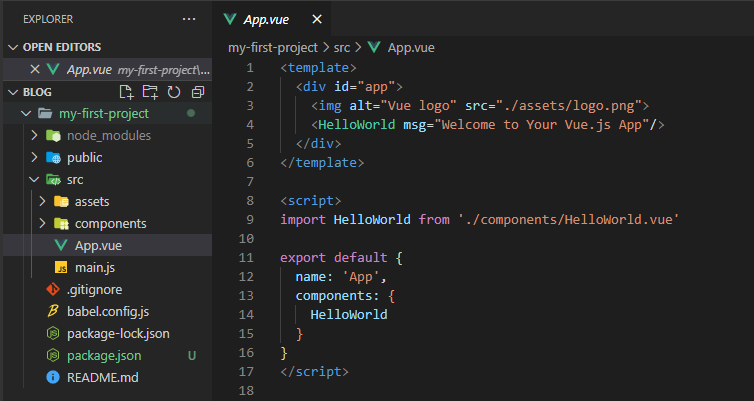Viewport: 754px width, 401px height.
Task: Click the green modified dot on my-first-project
Action: [x=191, y=113]
